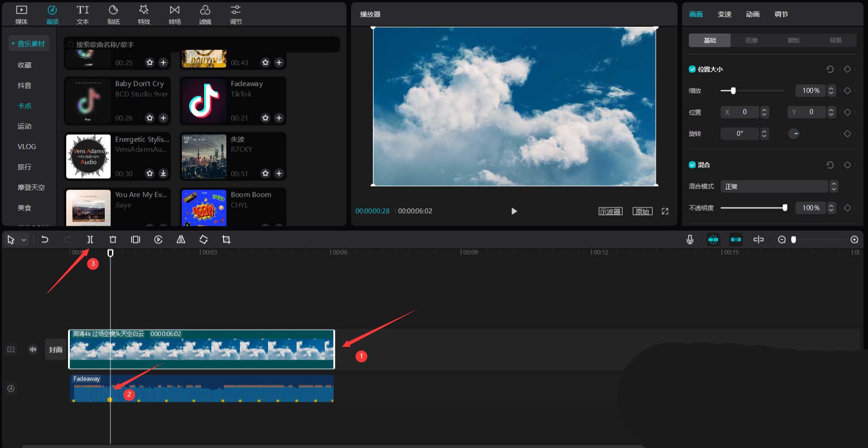Click the rotate clip icon
Viewport: 868px width, 448px height.
[x=204, y=239]
